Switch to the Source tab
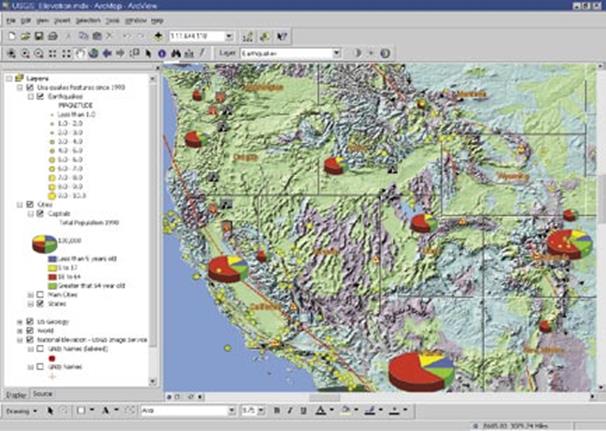The width and height of the screenshot is (606, 431). [42, 394]
